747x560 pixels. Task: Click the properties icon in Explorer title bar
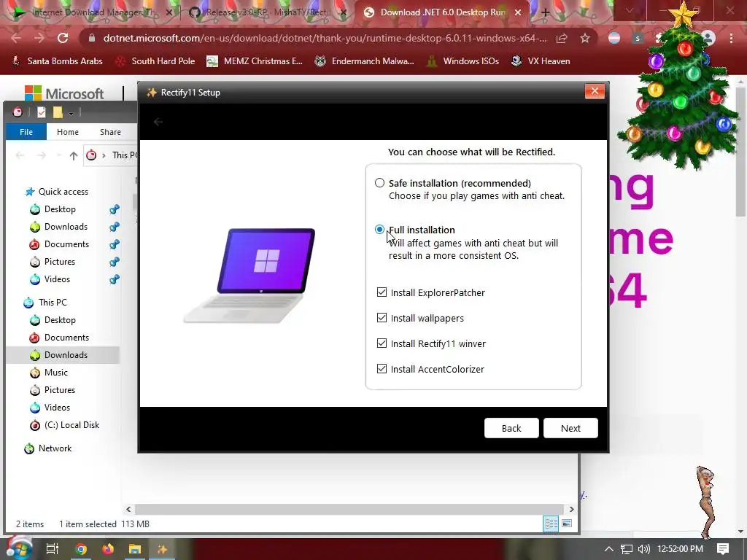(42, 112)
